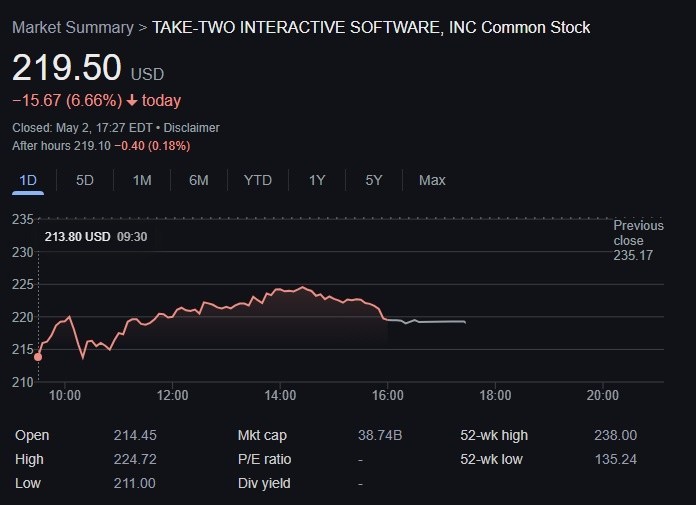Click the 52-wk high value 238.00
The width and height of the screenshot is (696, 505).
(x=616, y=435)
